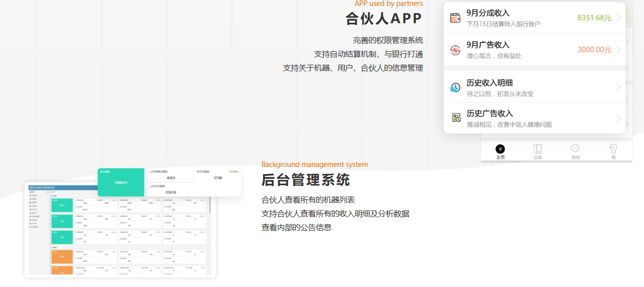Click the 3000.00元 ad income amount

594,49
